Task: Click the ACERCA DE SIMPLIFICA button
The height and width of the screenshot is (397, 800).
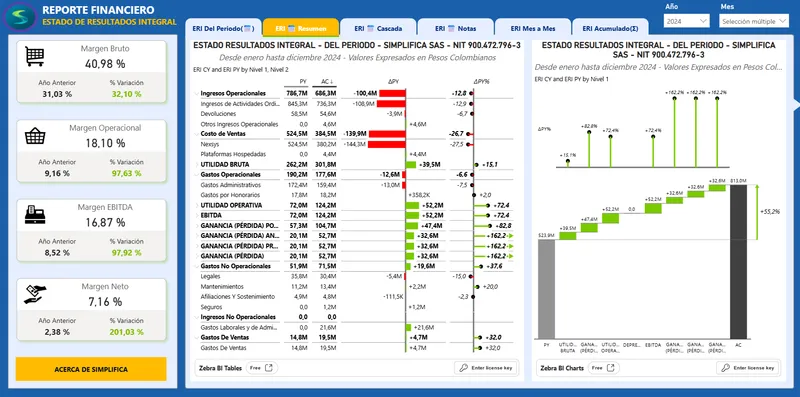Action: tap(91, 369)
